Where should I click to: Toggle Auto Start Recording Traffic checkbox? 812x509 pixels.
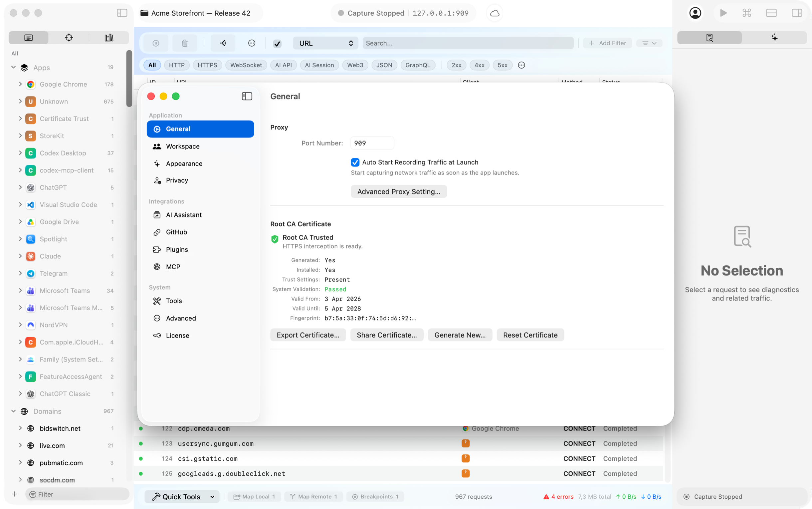[355, 162]
